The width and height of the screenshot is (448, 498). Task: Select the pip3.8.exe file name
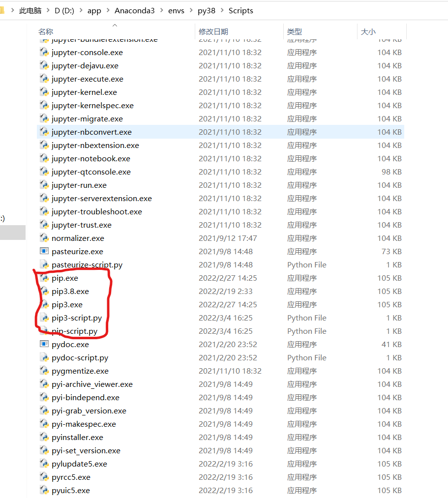(x=70, y=292)
